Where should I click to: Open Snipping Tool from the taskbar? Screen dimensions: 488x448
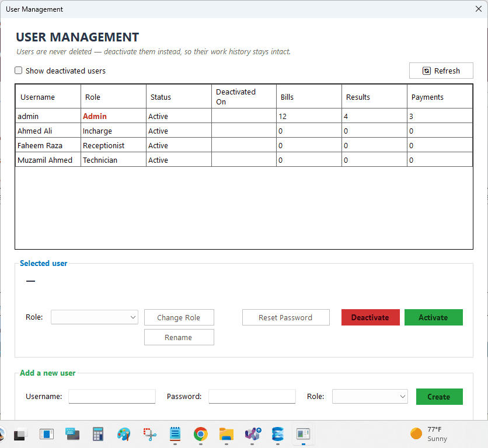(x=149, y=434)
